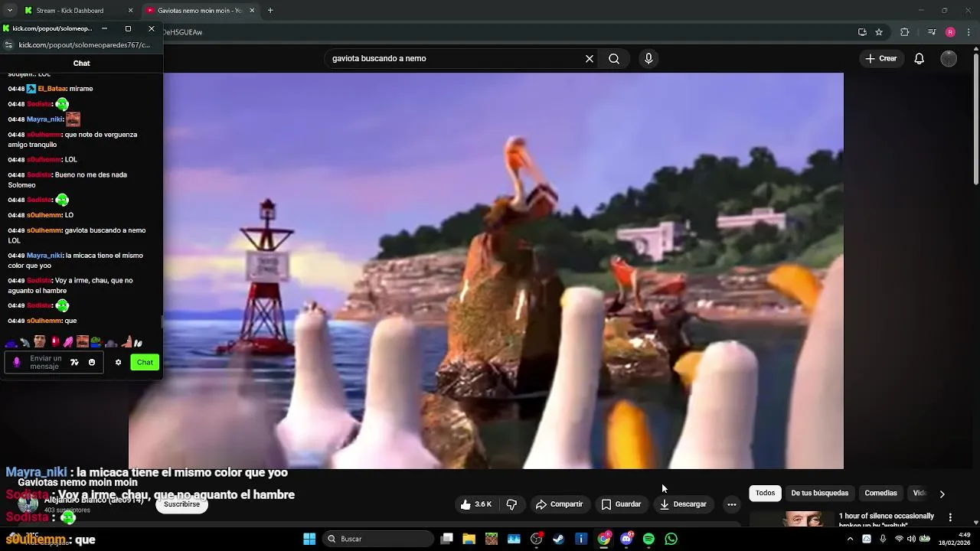Click El_Bataa username in chat
The height and width of the screenshot is (551, 980).
click(x=52, y=89)
